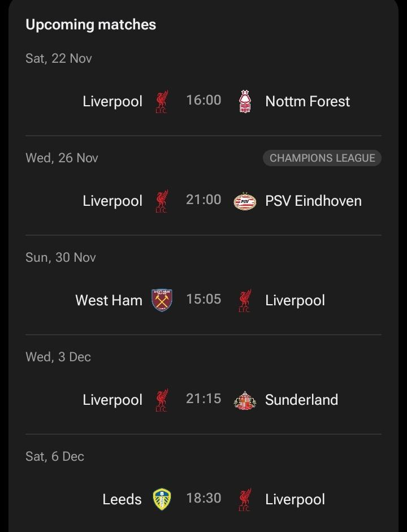Open the Sunderland team name

[x=301, y=400]
